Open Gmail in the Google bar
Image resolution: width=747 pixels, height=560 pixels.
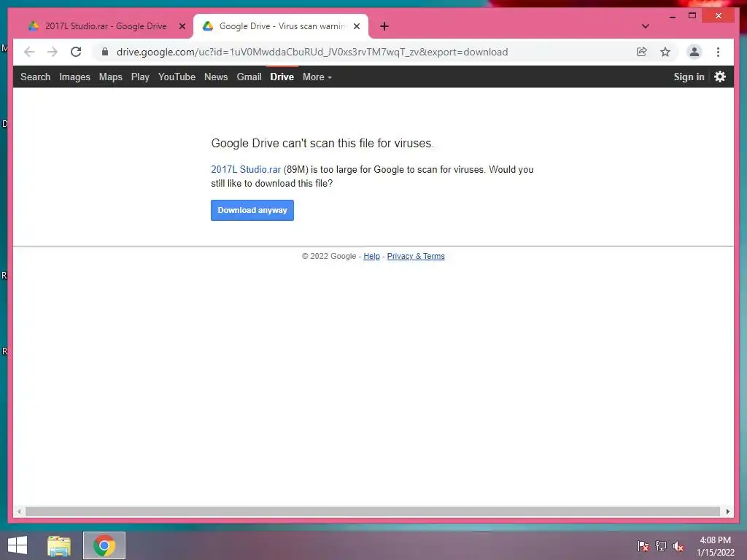[249, 77]
